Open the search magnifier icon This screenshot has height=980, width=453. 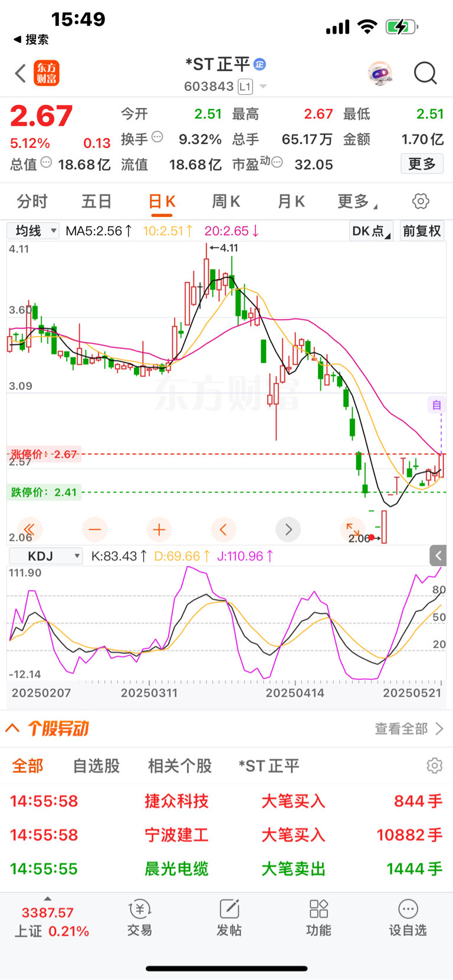tap(425, 74)
